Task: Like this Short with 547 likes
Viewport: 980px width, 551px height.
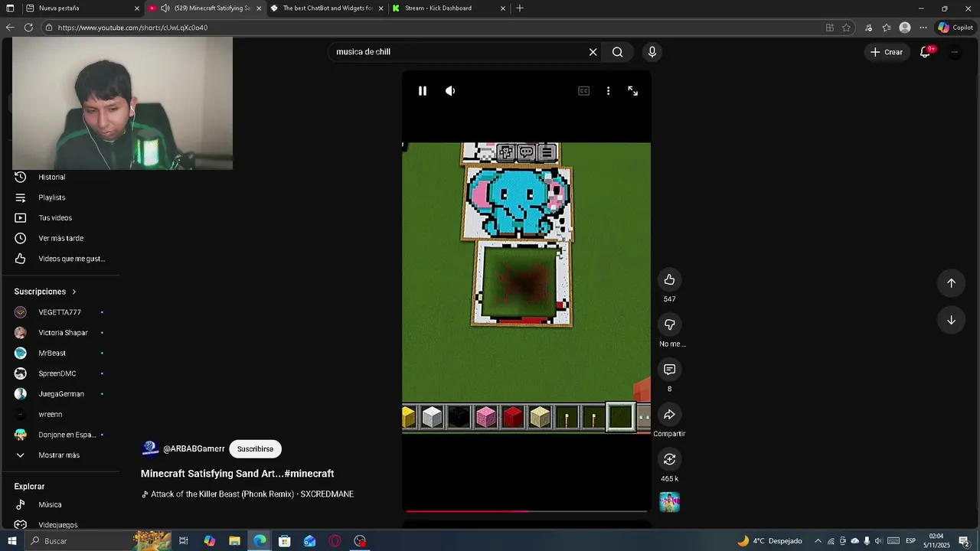Action: [x=669, y=280]
